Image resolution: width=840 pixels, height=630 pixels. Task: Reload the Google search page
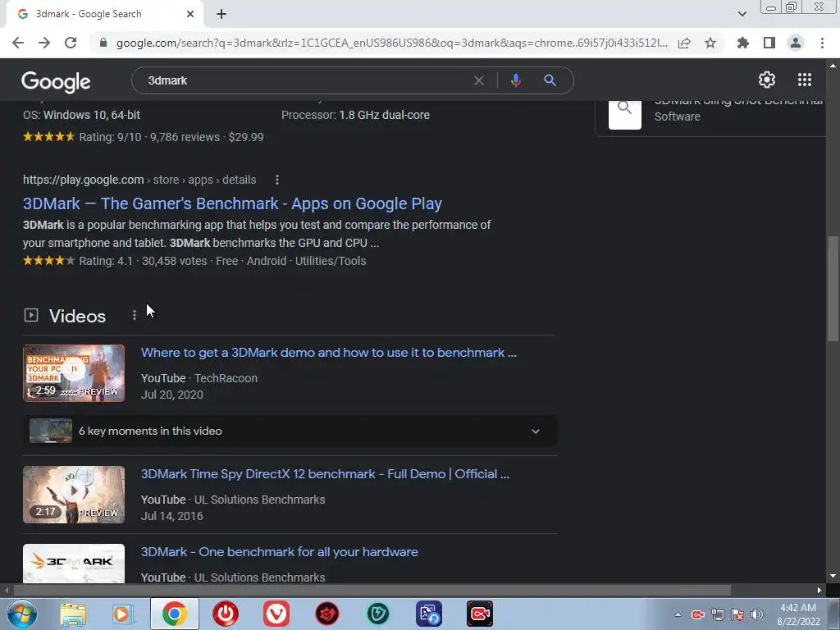71,43
